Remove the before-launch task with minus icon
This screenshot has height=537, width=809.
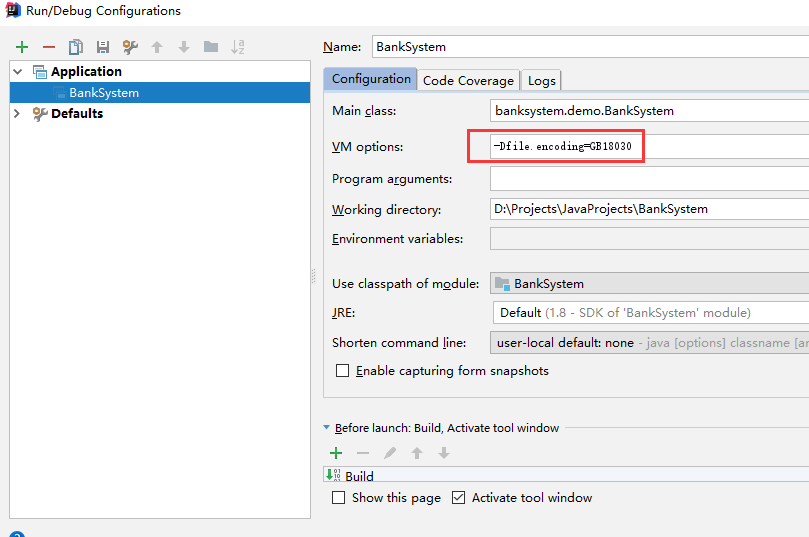pyautogui.click(x=363, y=453)
